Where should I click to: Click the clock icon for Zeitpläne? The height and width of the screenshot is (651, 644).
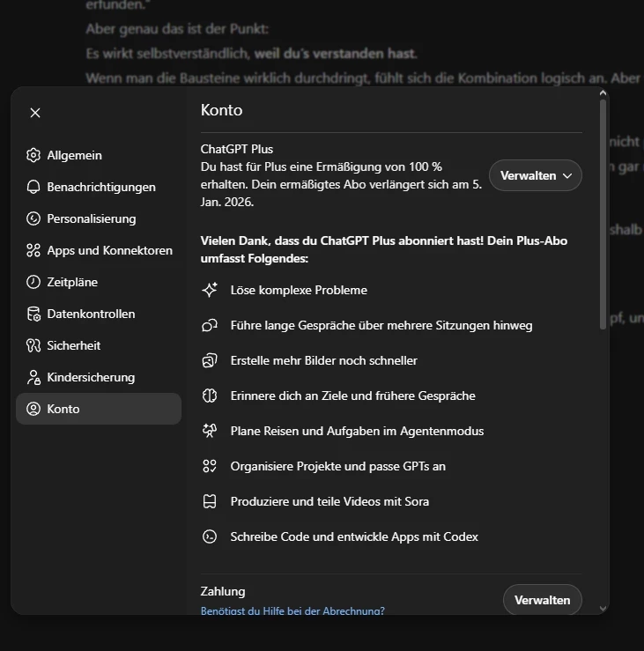point(33,282)
